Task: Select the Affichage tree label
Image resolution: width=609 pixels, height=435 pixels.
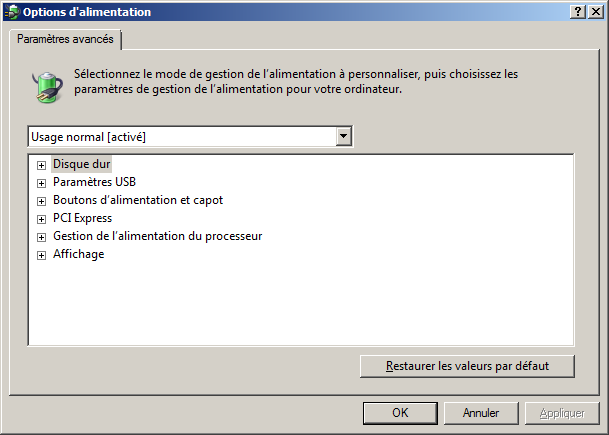Action: (x=79, y=255)
